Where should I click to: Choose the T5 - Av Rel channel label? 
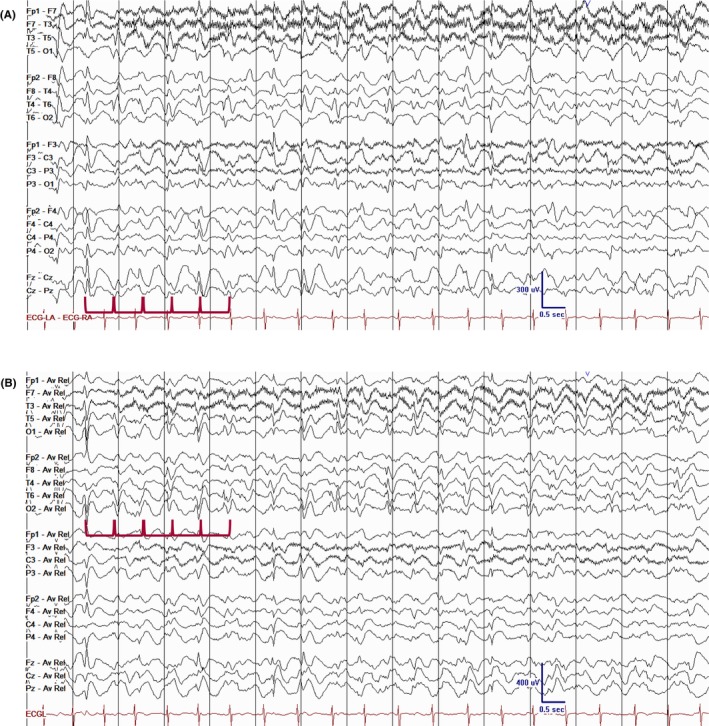46,419
